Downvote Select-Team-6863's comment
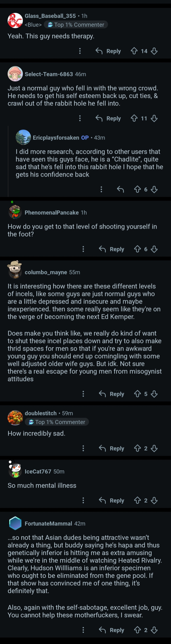The width and height of the screenshot is (171, 644). coord(154,118)
